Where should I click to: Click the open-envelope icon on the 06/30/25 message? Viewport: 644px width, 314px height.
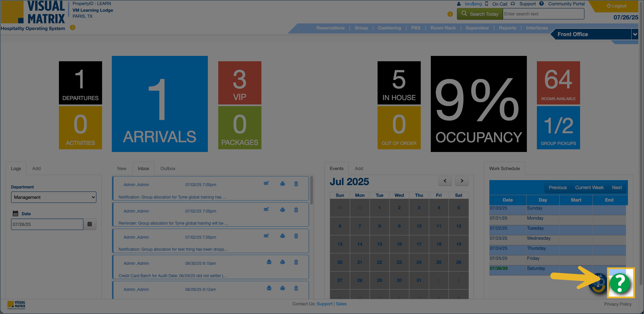click(x=269, y=262)
